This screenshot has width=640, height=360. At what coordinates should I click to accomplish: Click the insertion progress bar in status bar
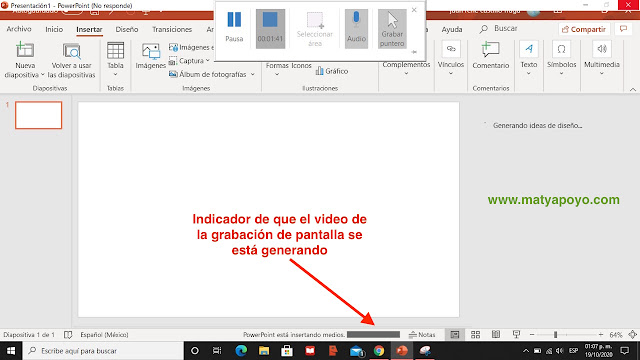point(373,335)
